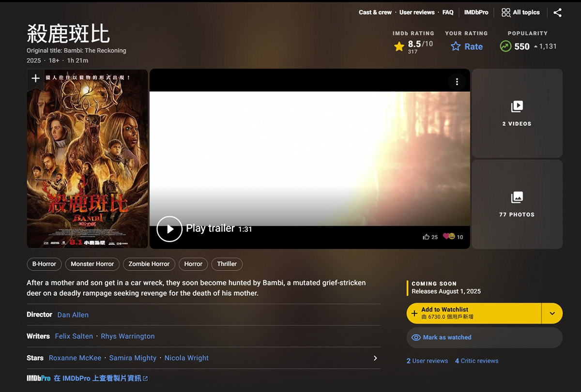Click the thumbs-up like icon on trailer

[x=426, y=237]
